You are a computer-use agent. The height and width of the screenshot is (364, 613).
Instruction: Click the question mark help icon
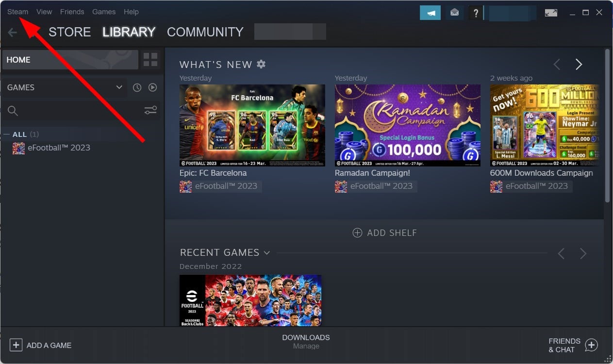pyautogui.click(x=476, y=13)
